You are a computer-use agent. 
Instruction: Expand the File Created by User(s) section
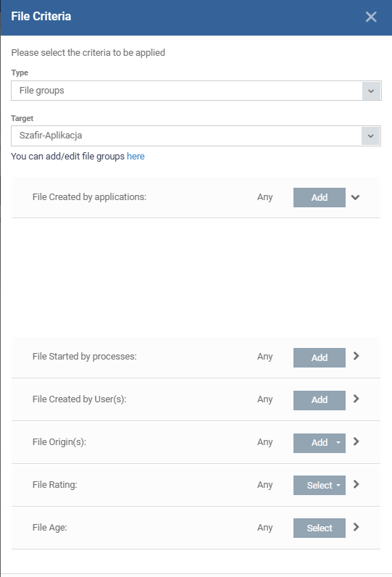[356, 399]
